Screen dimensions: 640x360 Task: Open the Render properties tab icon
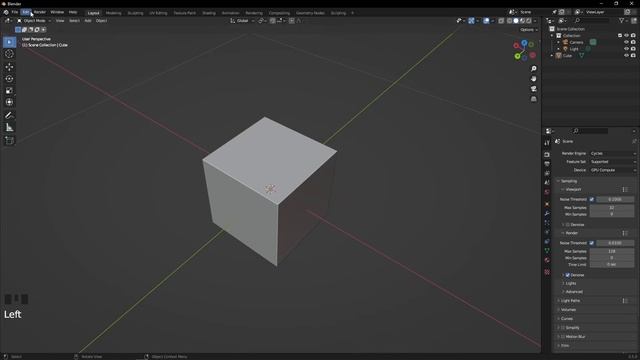click(547, 155)
